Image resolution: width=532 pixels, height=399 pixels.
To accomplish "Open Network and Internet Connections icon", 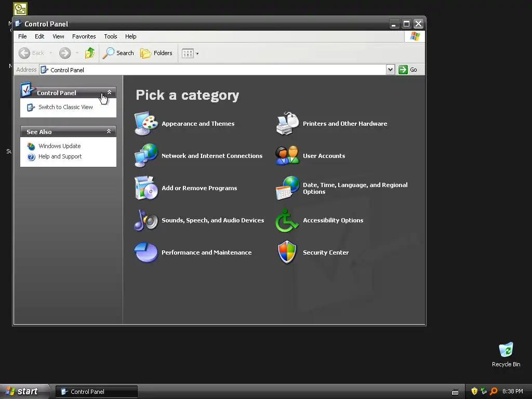I will tap(146, 156).
